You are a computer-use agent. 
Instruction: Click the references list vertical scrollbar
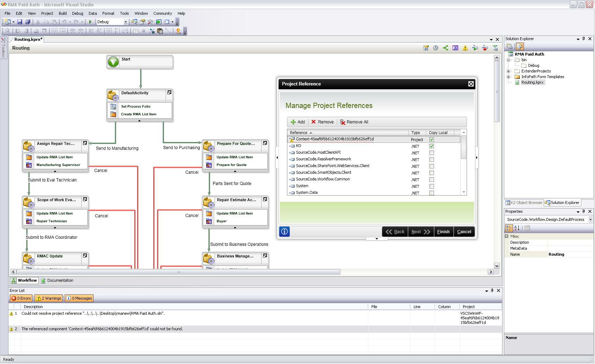[463, 147]
